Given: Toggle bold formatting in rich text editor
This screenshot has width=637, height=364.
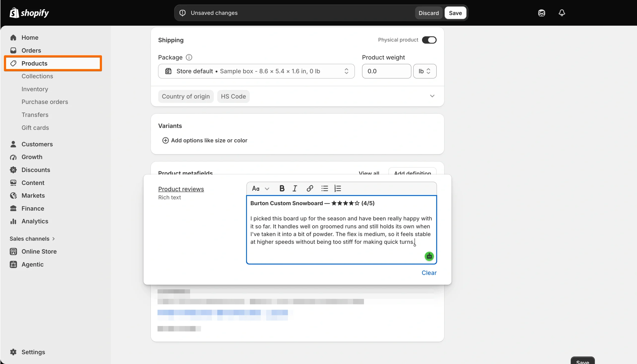Looking at the screenshot, I should pos(282,188).
